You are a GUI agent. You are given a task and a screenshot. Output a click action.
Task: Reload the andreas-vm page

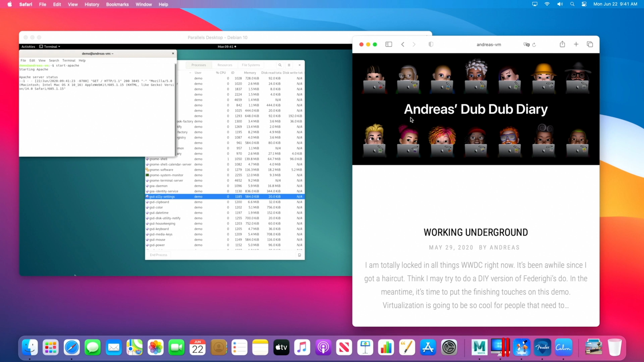point(534,45)
